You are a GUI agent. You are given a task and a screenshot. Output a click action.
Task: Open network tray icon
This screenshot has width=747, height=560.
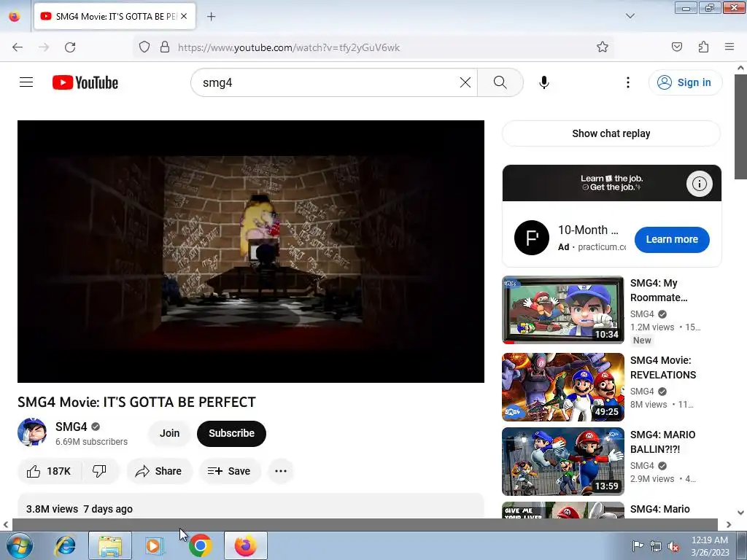point(656,546)
